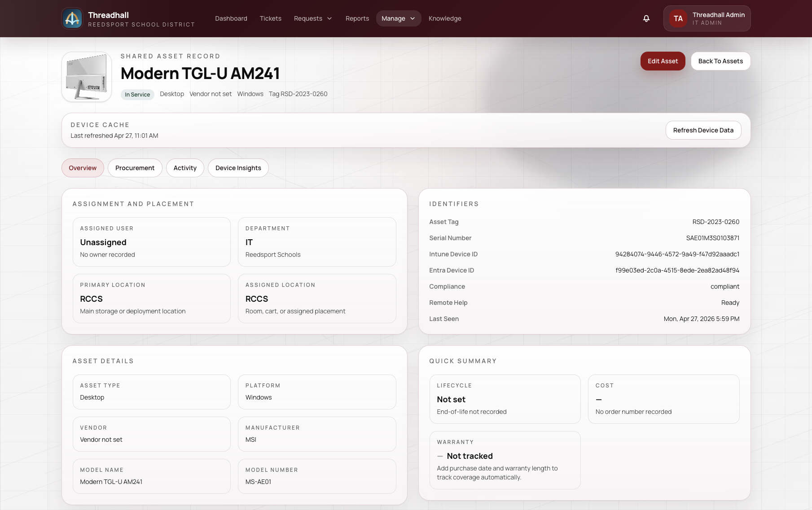Click the compliance value 'compliant'
The image size is (812, 510).
pos(725,286)
